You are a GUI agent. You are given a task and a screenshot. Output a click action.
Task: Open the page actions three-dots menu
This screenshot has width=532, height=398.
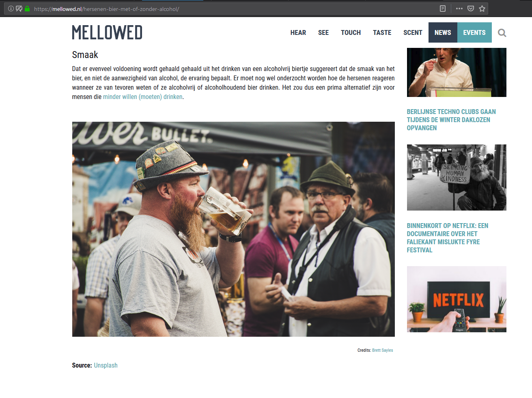click(459, 9)
